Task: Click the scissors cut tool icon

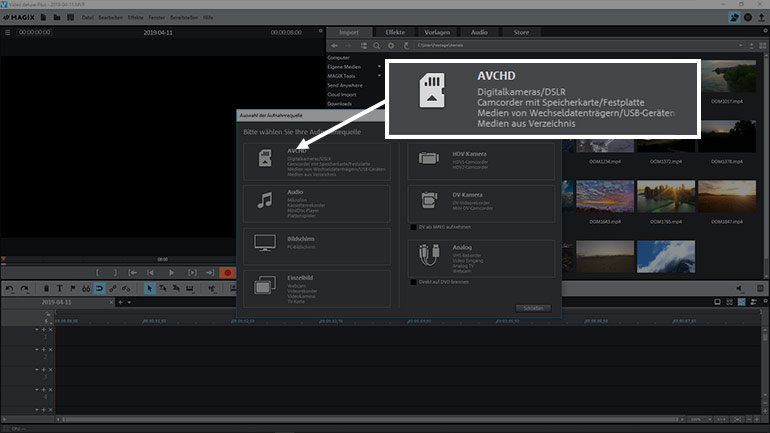Action: pos(212,289)
